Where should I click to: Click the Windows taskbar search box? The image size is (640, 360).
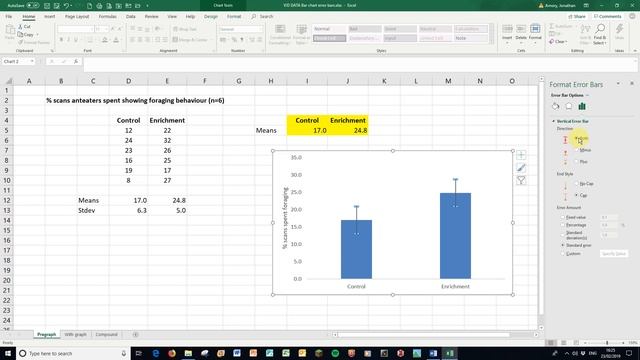click(x=73, y=353)
